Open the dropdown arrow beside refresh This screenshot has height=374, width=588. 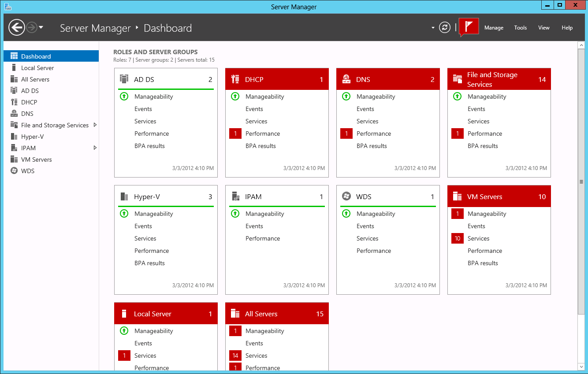tap(433, 28)
